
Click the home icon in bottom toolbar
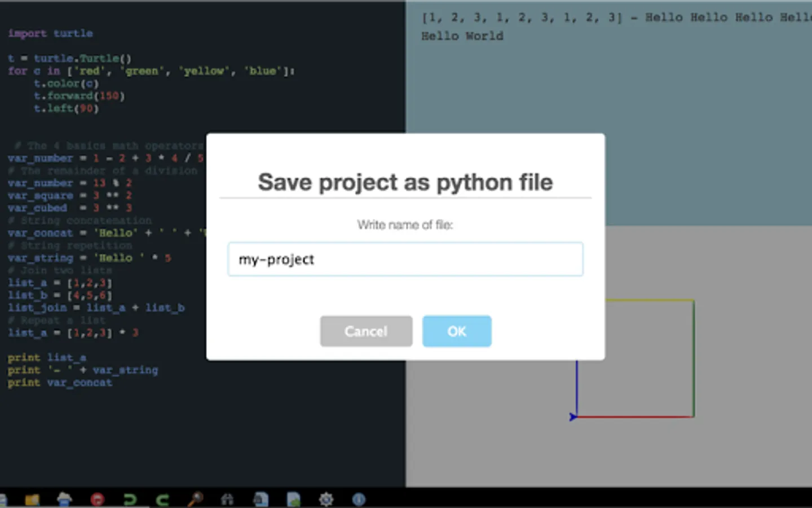coord(228,499)
